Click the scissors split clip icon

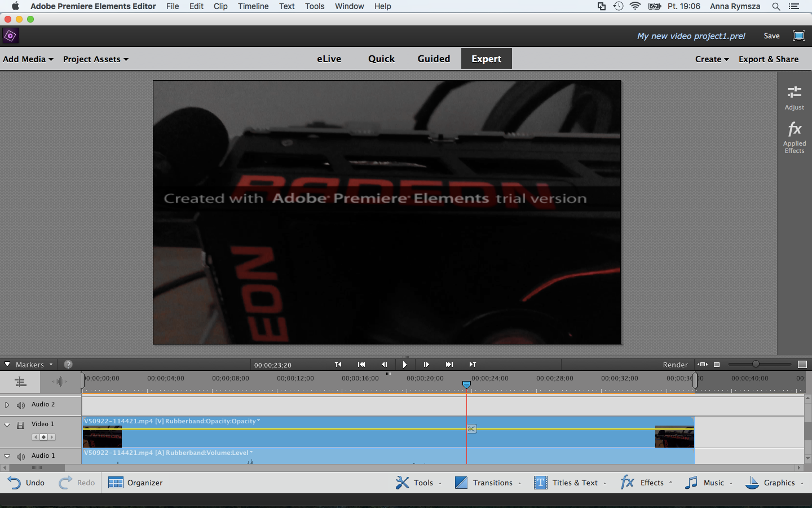click(471, 429)
